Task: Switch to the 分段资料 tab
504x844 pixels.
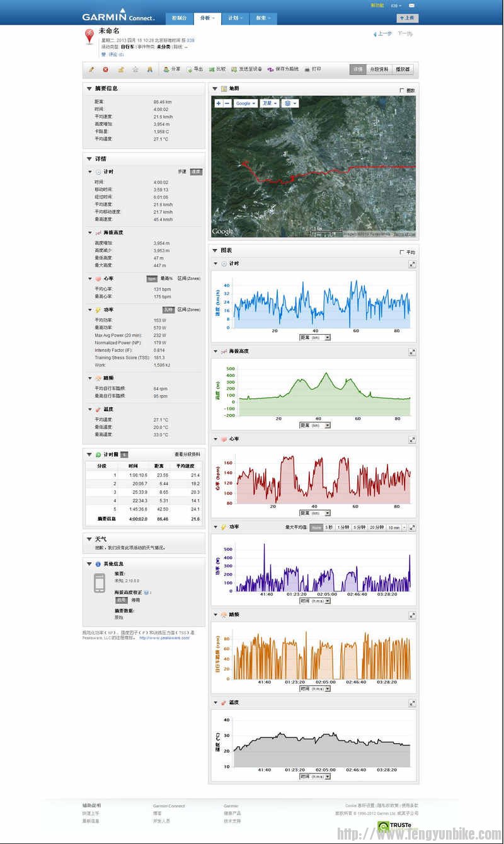Action: pos(380,69)
